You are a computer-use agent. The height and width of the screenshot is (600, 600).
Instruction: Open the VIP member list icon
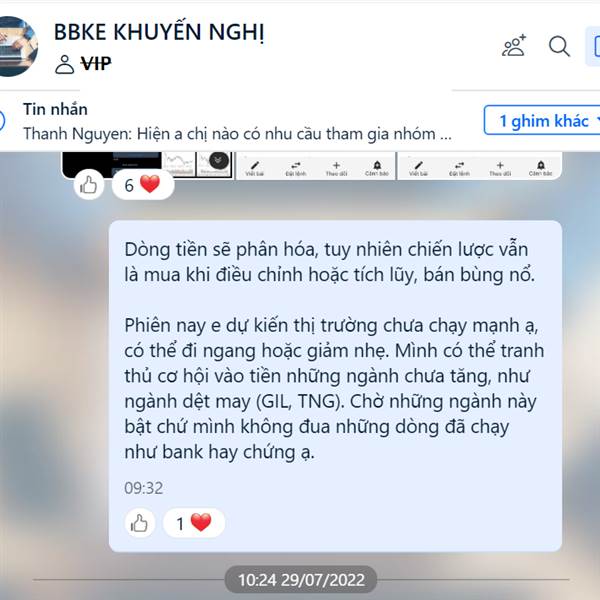[x=64, y=64]
